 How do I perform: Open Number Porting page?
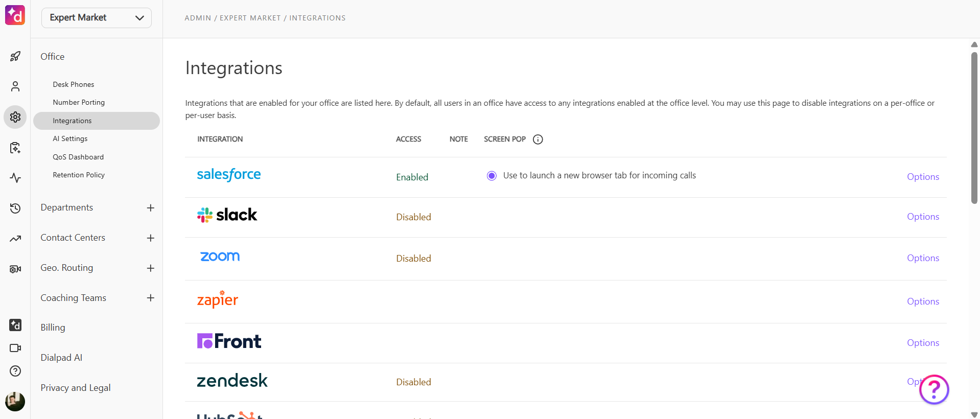click(x=79, y=102)
